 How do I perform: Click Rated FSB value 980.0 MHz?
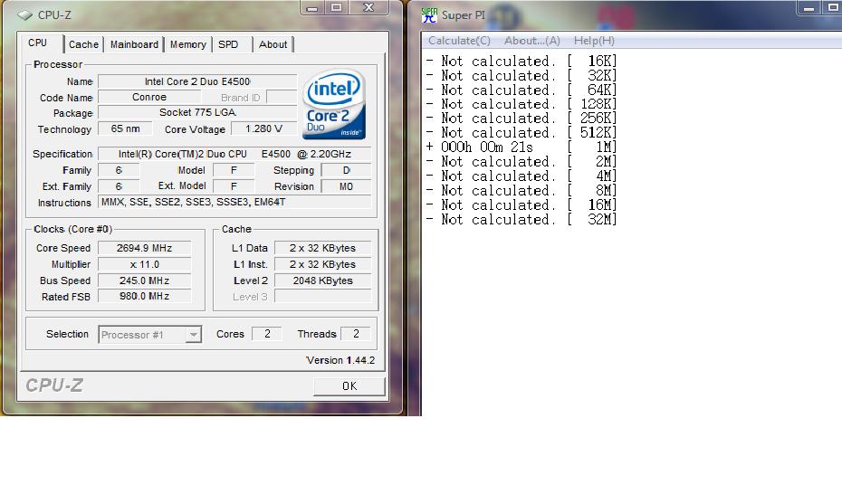[x=145, y=296]
